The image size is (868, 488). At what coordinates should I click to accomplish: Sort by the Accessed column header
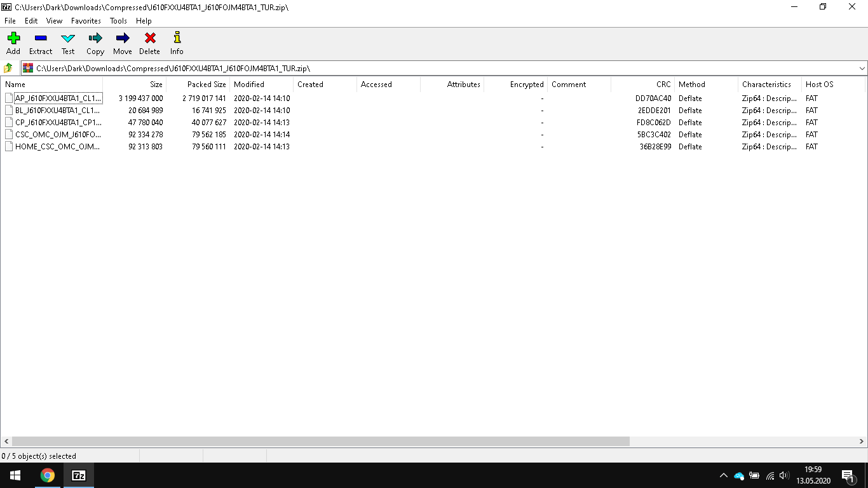tap(388, 85)
